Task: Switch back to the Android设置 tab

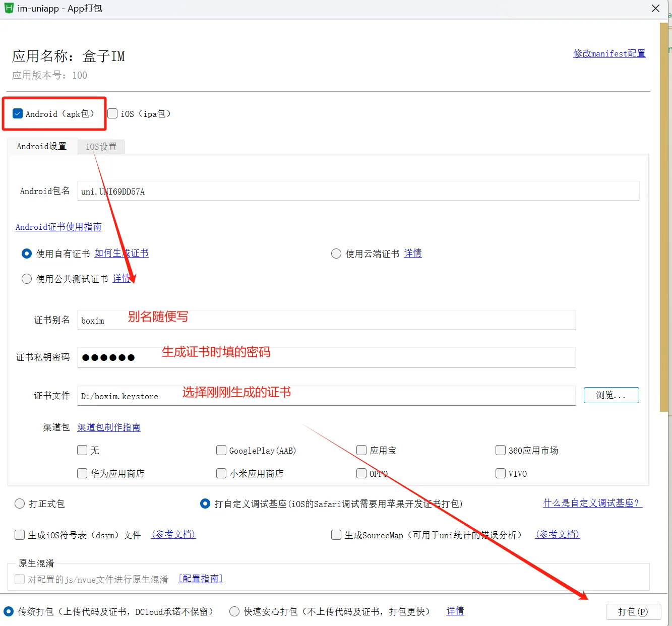Action: click(41, 146)
